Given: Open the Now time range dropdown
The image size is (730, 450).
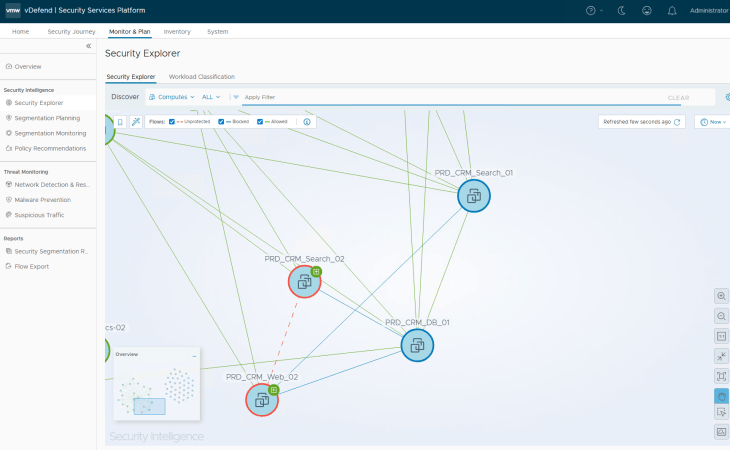Looking at the screenshot, I should (714, 122).
